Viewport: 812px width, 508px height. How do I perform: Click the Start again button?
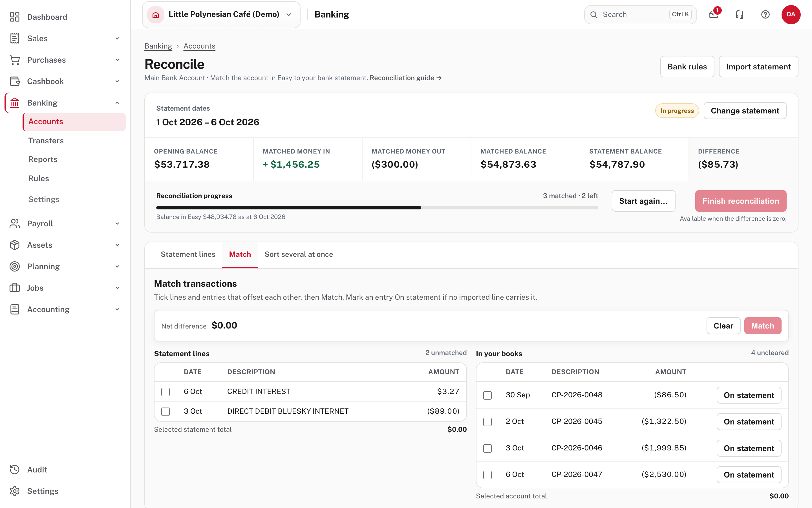[x=643, y=201]
